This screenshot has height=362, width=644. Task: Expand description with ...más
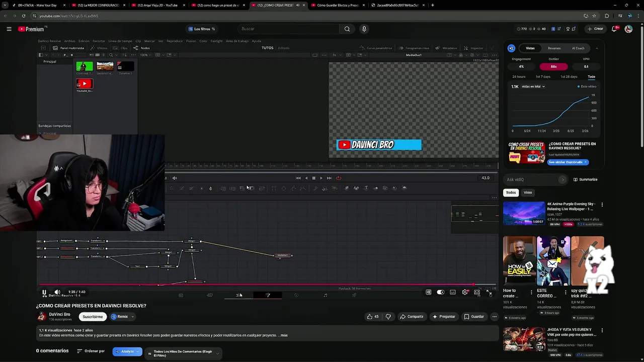coord(284,335)
